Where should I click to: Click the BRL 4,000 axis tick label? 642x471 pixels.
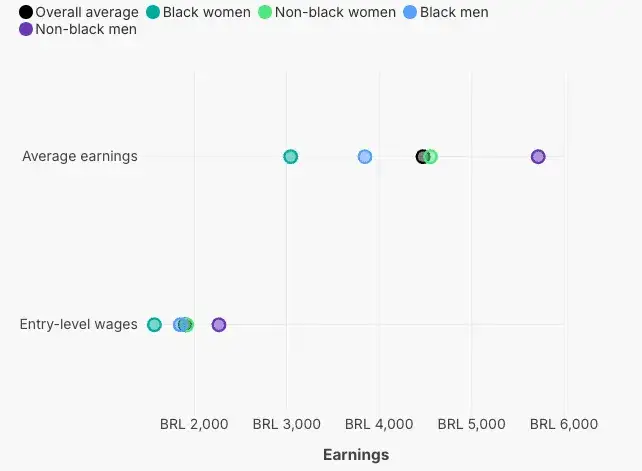(x=380, y=424)
